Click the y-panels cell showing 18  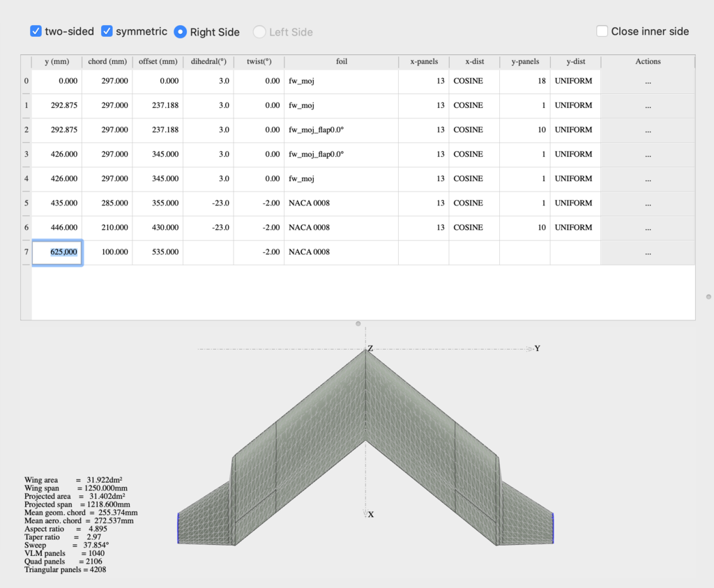(524, 82)
